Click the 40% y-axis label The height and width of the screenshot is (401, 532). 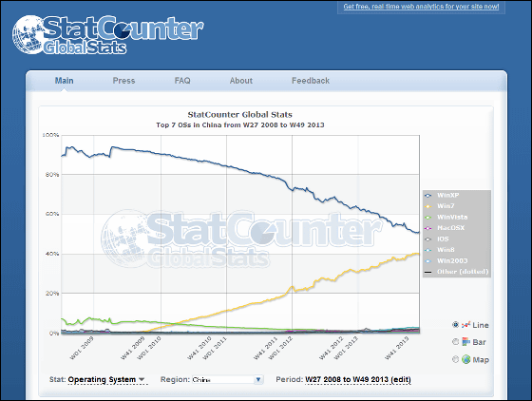[52, 254]
